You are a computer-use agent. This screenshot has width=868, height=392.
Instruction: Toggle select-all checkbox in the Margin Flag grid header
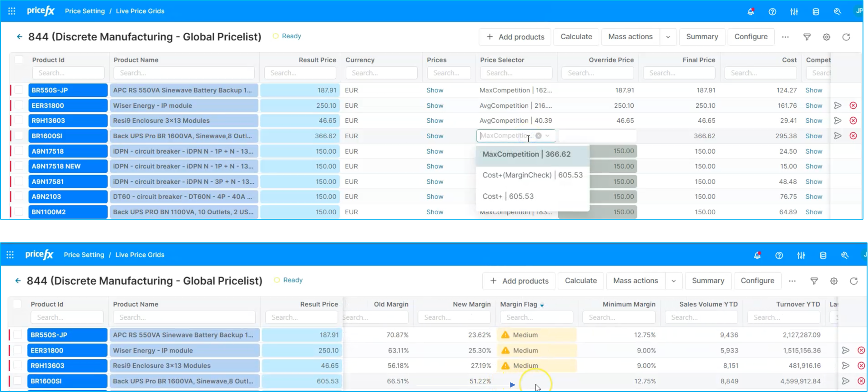[x=17, y=304]
